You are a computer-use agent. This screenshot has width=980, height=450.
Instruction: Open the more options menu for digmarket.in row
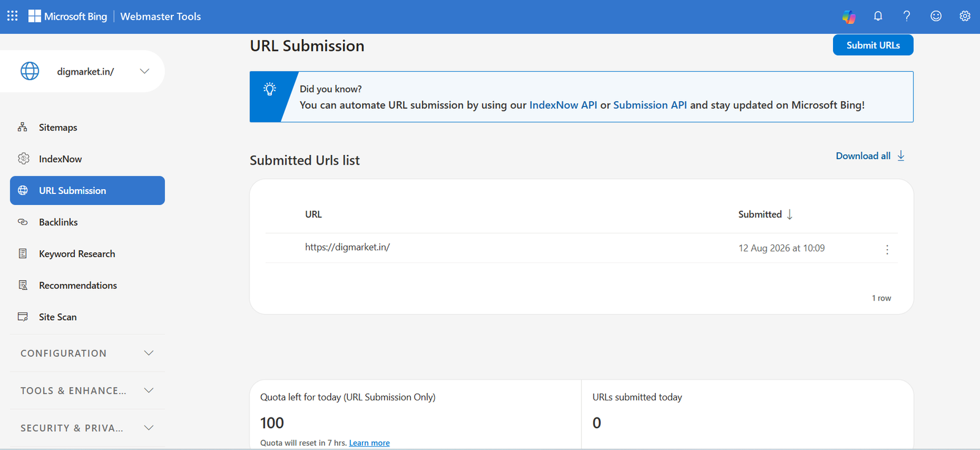point(887,249)
